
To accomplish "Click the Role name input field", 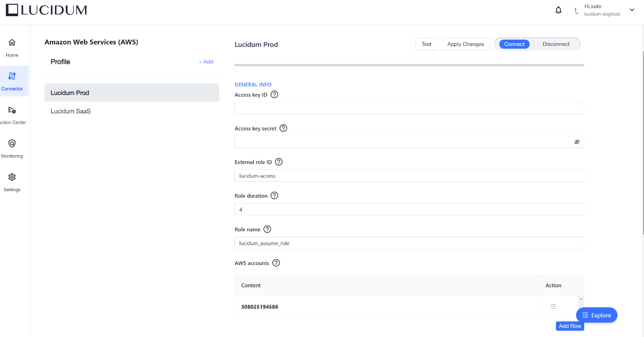I will (x=409, y=243).
